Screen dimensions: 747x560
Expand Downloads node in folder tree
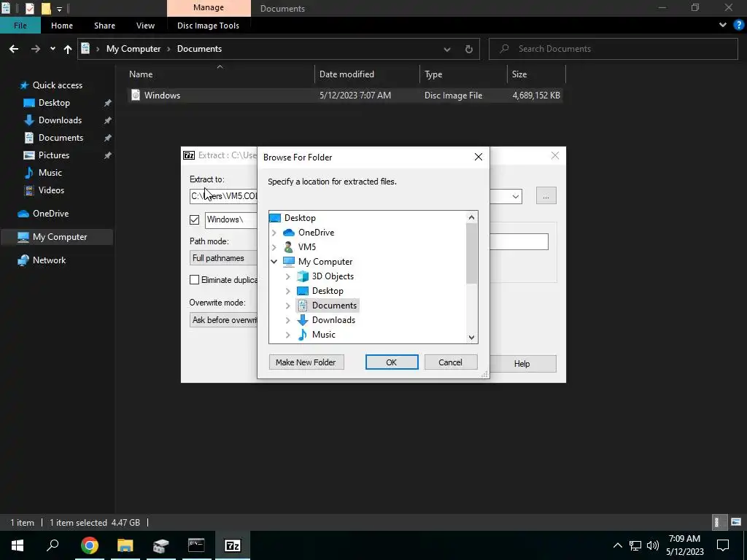tap(287, 320)
